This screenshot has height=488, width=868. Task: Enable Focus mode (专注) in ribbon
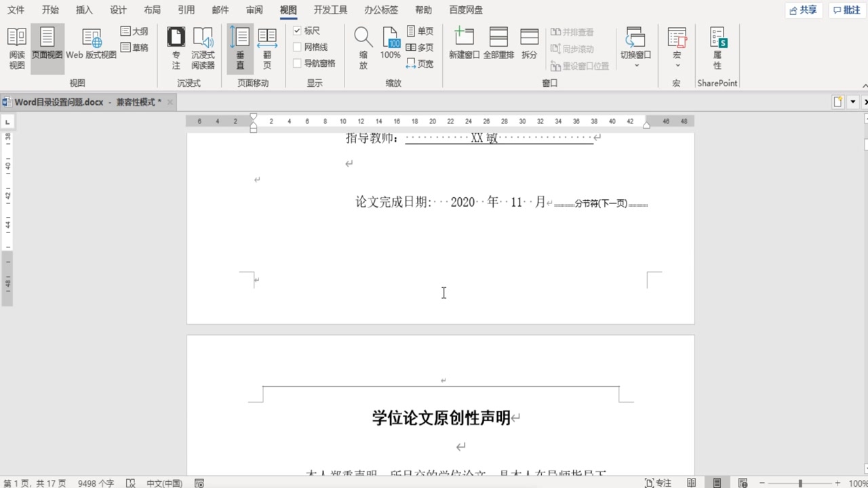point(176,49)
